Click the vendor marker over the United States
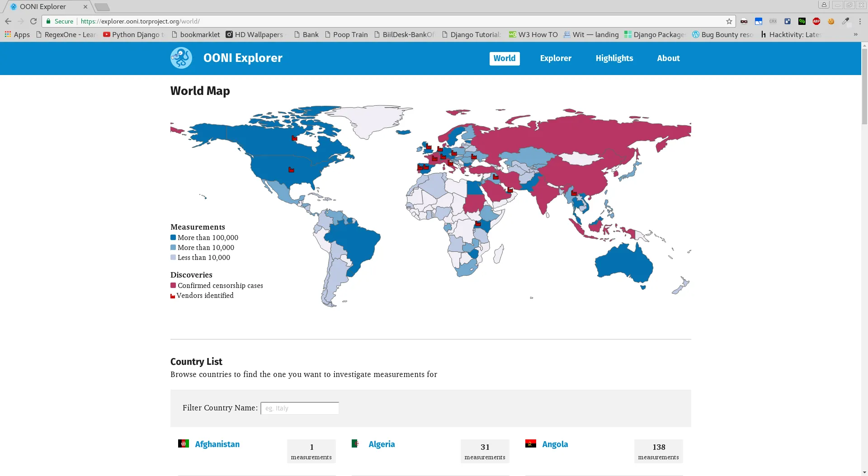The image size is (868, 476). (291, 170)
